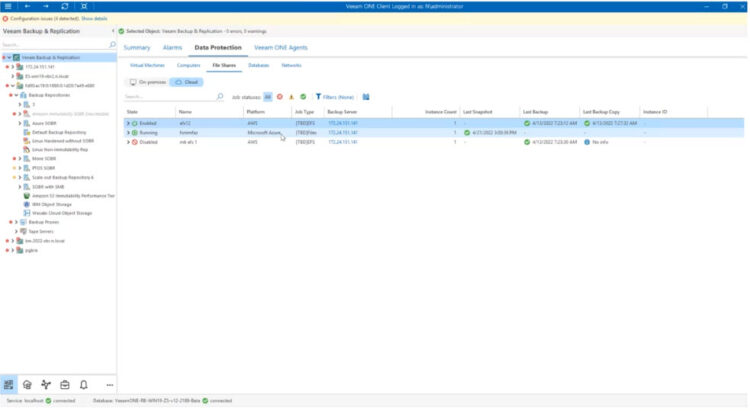750x411 pixels.
Task: Expand the Tape Servers node
Action: coord(17,232)
